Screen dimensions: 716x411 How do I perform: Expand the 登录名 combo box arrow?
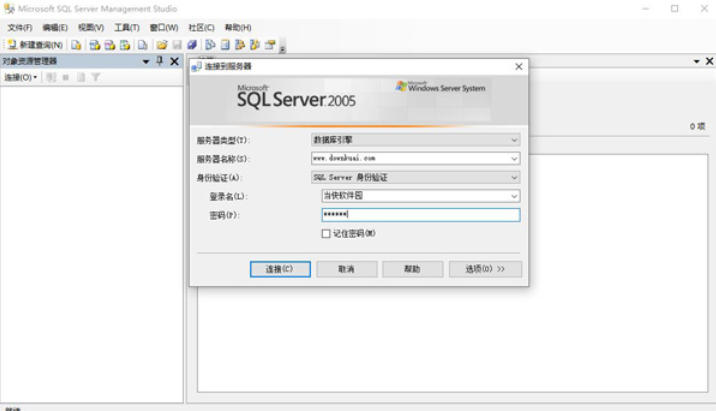click(x=514, y=196)
